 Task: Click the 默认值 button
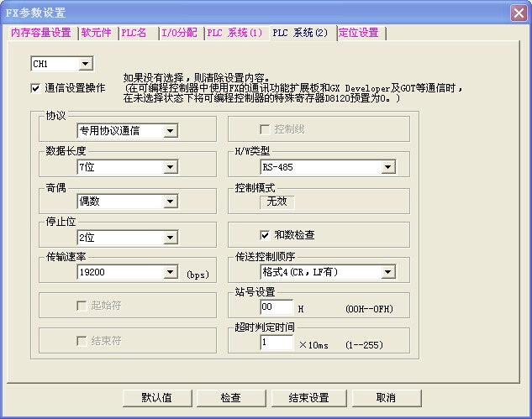pyautogui.click(x=156, y=397)
